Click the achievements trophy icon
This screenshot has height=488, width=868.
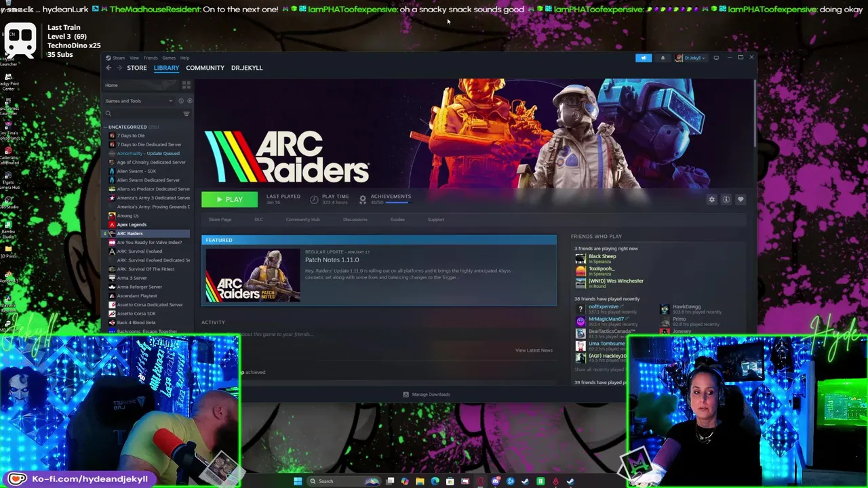tap(363, 199)
